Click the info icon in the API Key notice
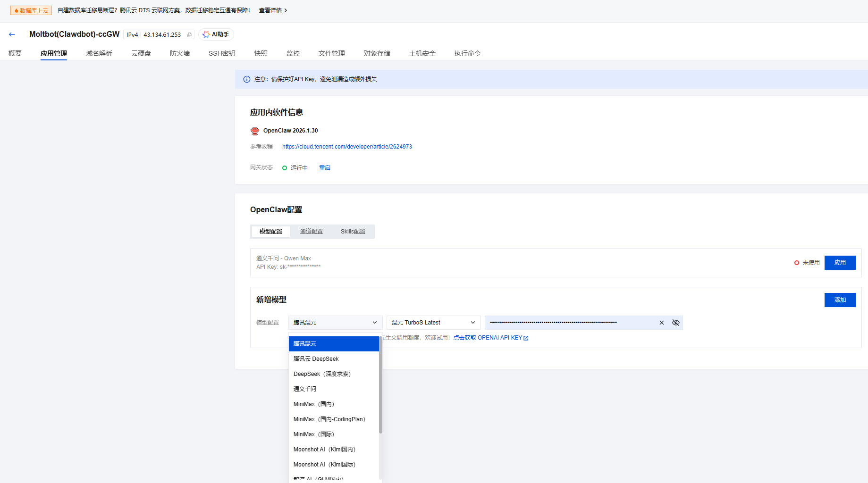This screenshot has width=868, height=483. tap(246, 79)
